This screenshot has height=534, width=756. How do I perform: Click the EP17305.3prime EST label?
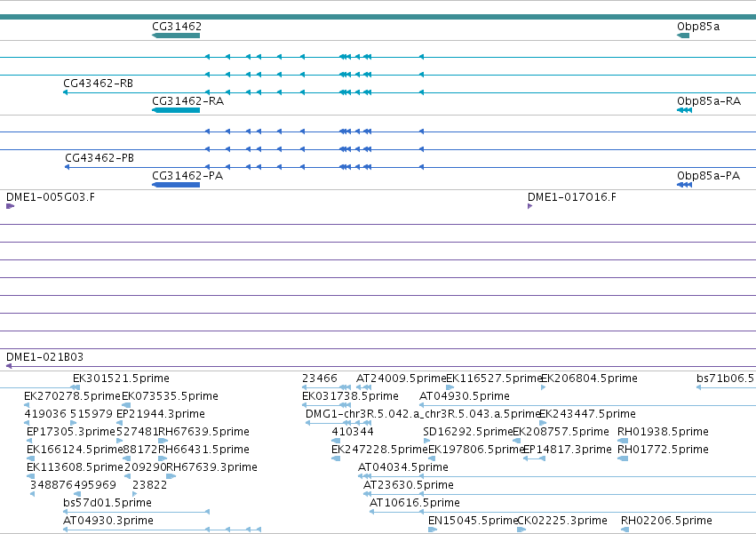(71, 432)
